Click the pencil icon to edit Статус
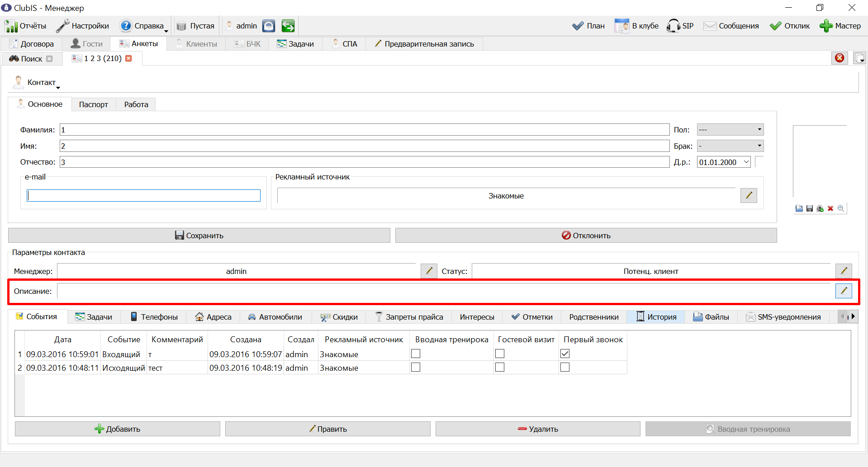Screen dimensions: 868x467 [x=844, y=271]
